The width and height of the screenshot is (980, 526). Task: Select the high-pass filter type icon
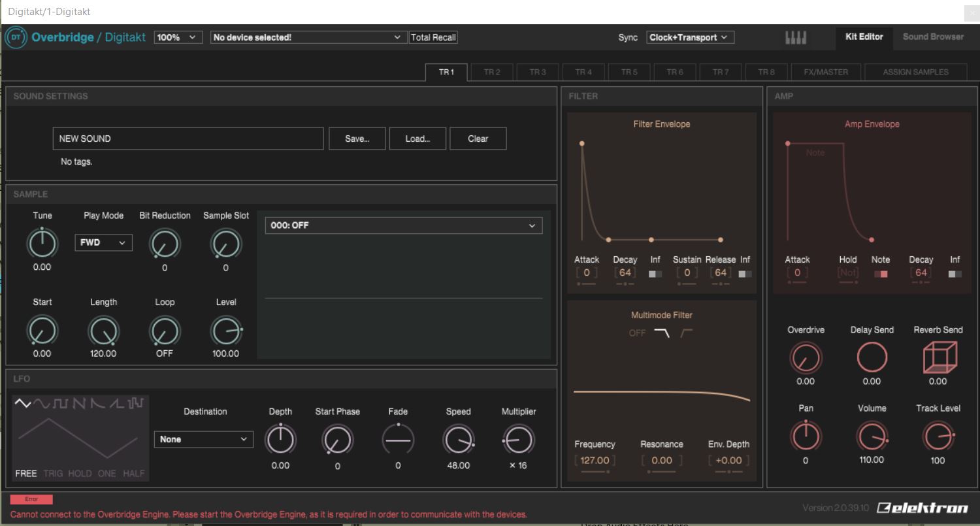coord(686,333)
